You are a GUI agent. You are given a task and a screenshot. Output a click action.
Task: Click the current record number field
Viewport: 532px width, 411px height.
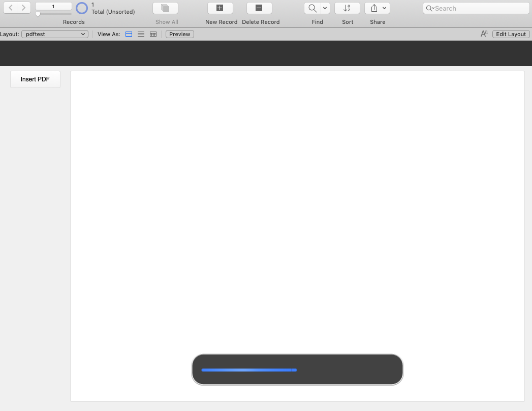tap(53, 7)
